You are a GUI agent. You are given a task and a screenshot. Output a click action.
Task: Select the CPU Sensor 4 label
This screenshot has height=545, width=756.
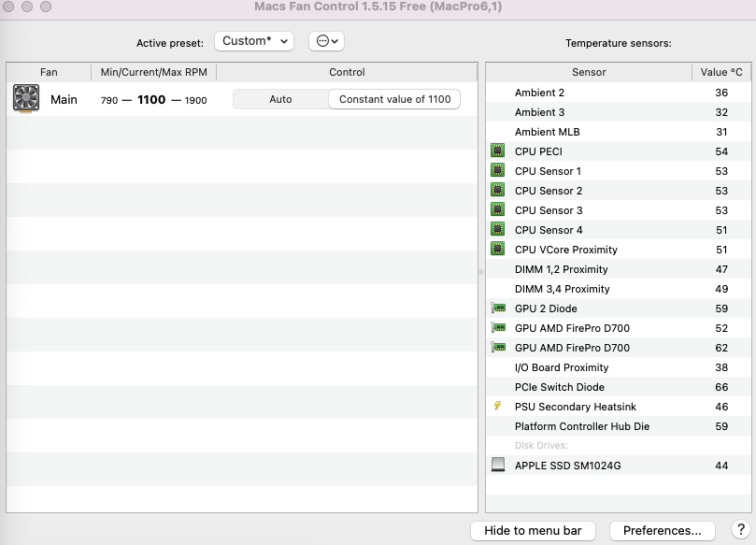(x=549, y=230)
